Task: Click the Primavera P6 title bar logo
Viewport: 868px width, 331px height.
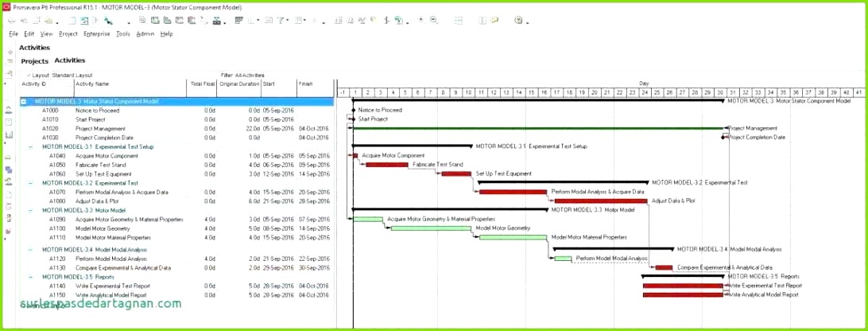Action: pyautogui.click(x=6, y=6)
